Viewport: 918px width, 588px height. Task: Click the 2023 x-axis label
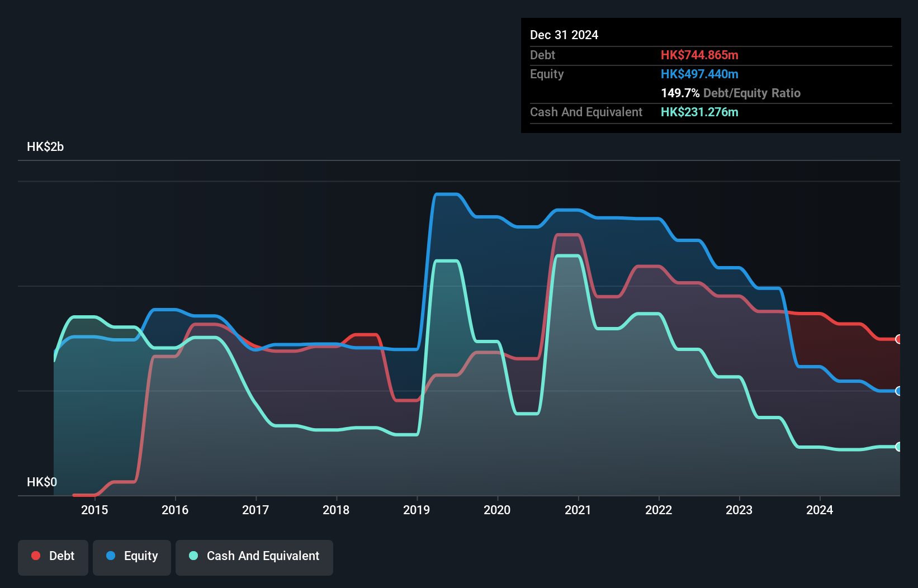tap(739, 510)
